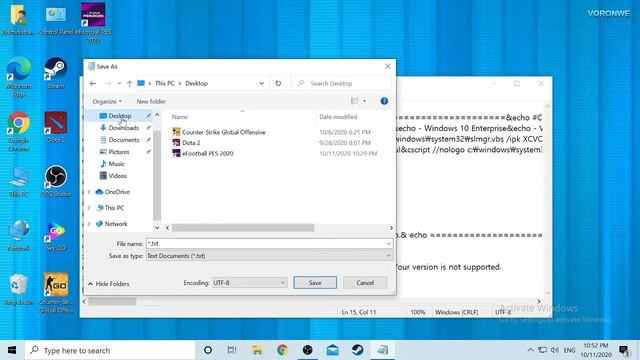Click file list horizontal scrollbar

tap(243, 228)
